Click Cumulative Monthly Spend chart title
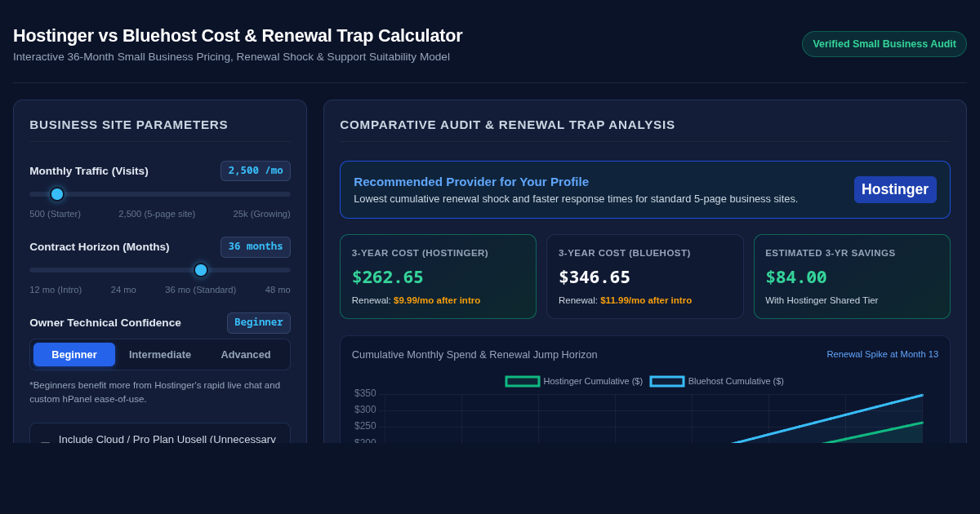 coord(474,355)
